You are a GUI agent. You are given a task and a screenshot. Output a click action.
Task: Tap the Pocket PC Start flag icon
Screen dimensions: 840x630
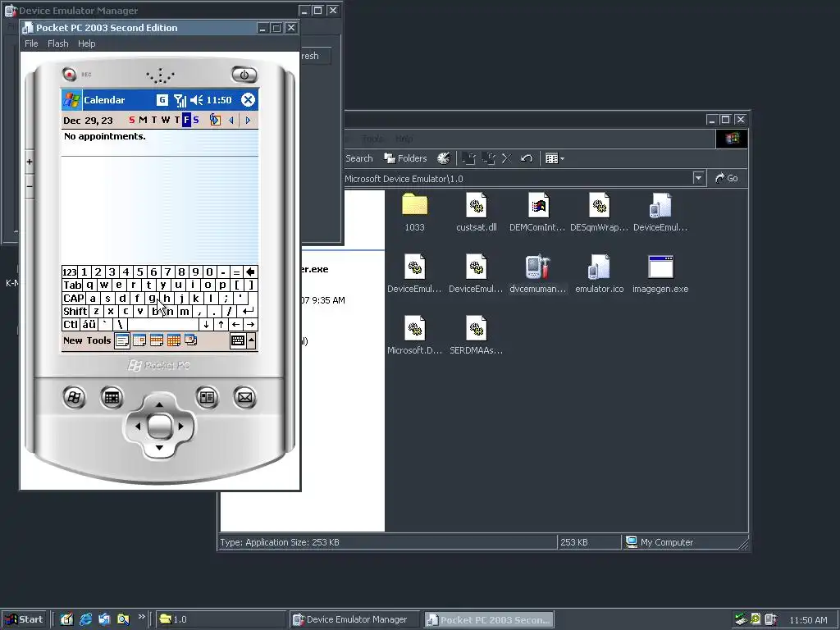[x=72, y=100]
